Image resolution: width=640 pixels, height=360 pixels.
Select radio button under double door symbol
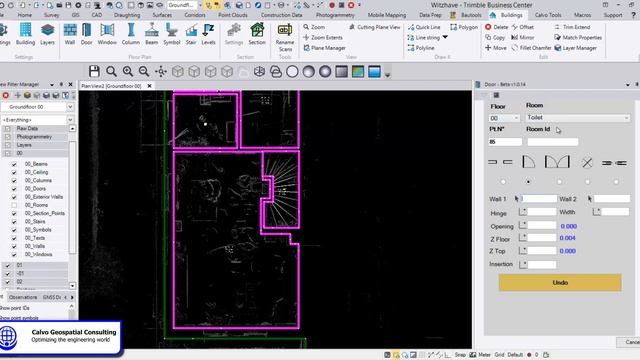pos(559,182)
